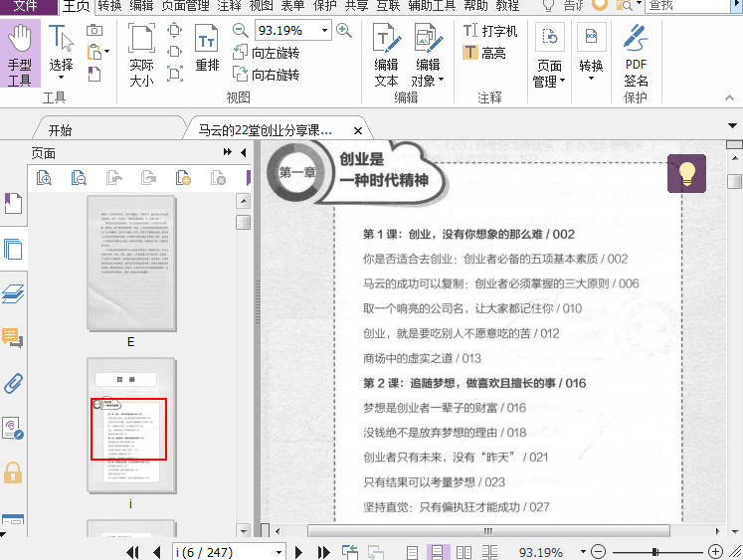Screen dimensions: 743x560
Task: Click the Fit Page icon
Action: [174, 30]
